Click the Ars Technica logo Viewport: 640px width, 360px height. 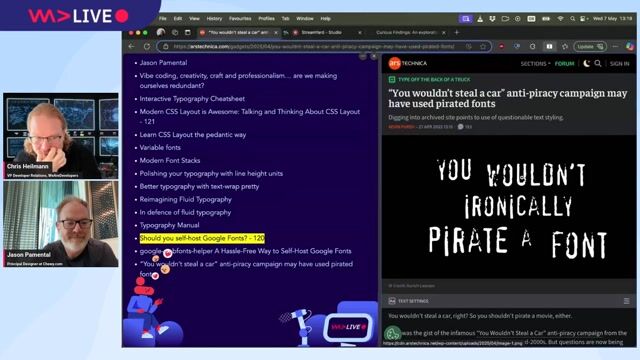(x=407, y=63)
